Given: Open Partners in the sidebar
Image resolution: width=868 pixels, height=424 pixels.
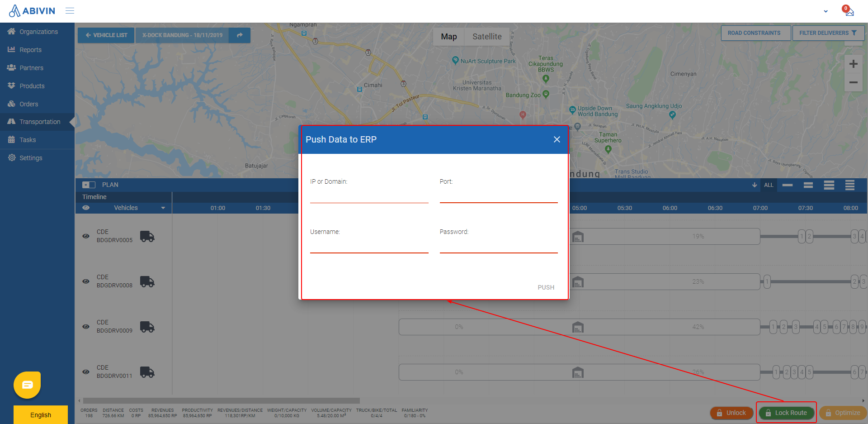Looking at the screenshot, I should (37, 68).
